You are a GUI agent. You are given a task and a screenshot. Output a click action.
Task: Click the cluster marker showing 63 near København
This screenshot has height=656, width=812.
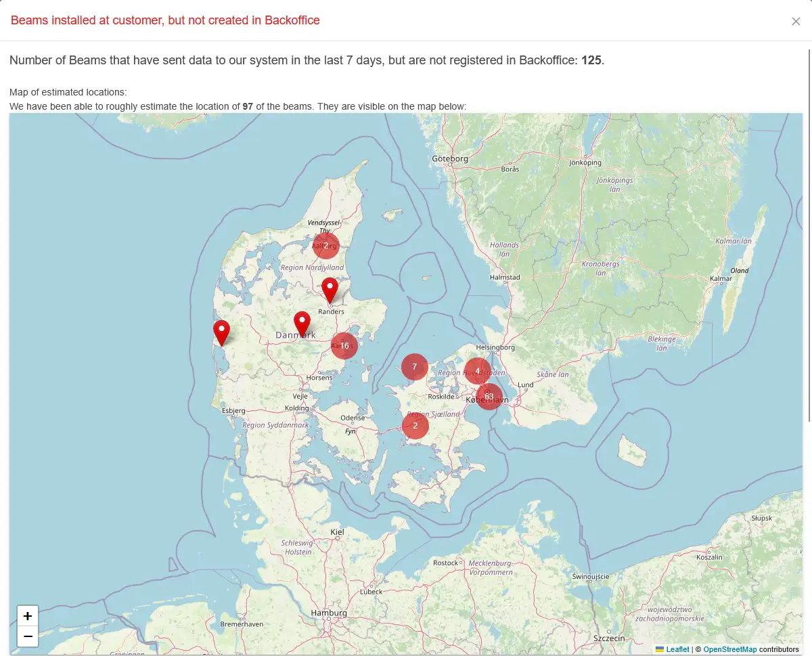coord(489,396)
